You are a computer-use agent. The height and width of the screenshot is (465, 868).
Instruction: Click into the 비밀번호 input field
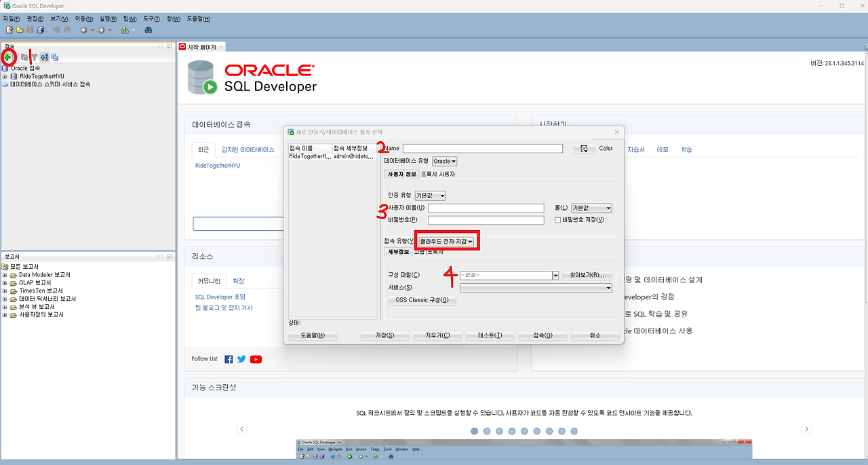coord(486,220)
